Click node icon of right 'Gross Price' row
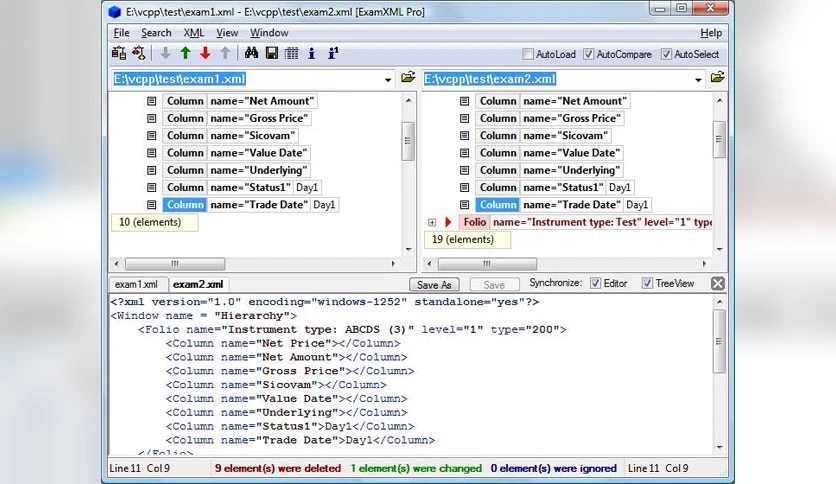836x484 pixels. tap(464, 118)
